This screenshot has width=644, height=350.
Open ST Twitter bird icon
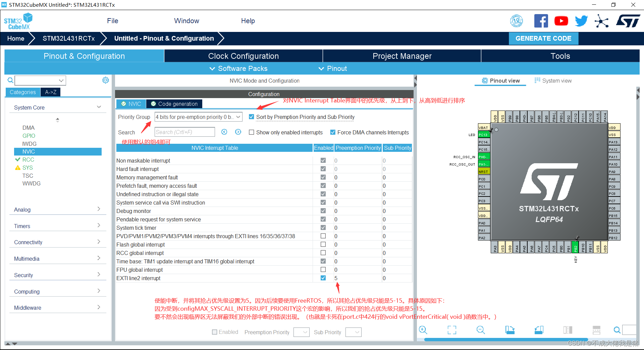click(x=581, y=21)
